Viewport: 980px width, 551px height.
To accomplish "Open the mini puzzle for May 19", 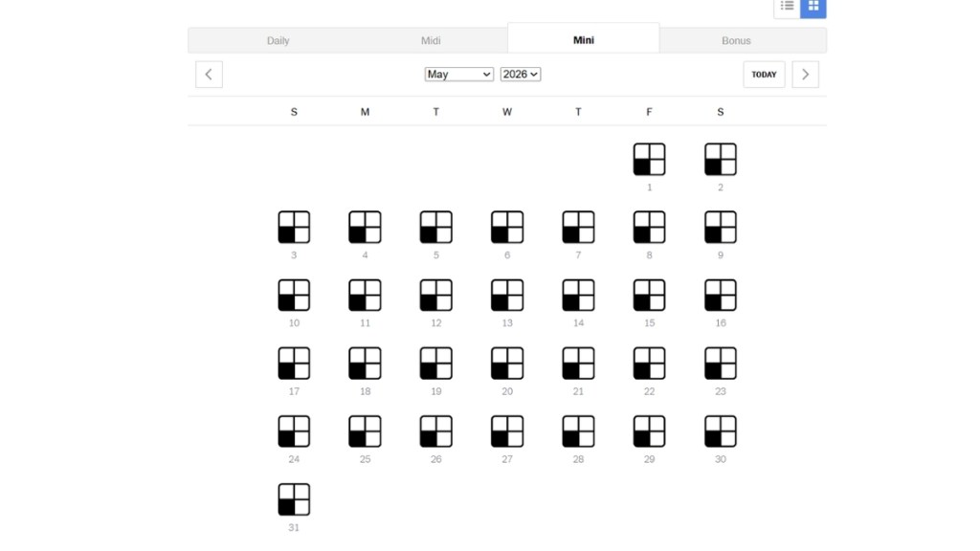I will point(435,364).
